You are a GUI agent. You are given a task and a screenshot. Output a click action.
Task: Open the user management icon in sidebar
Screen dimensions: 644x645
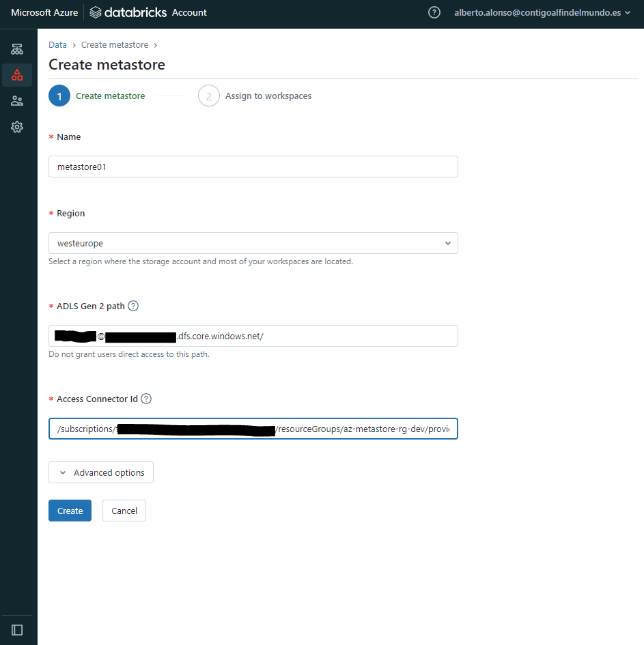click(x=17, y=100)
